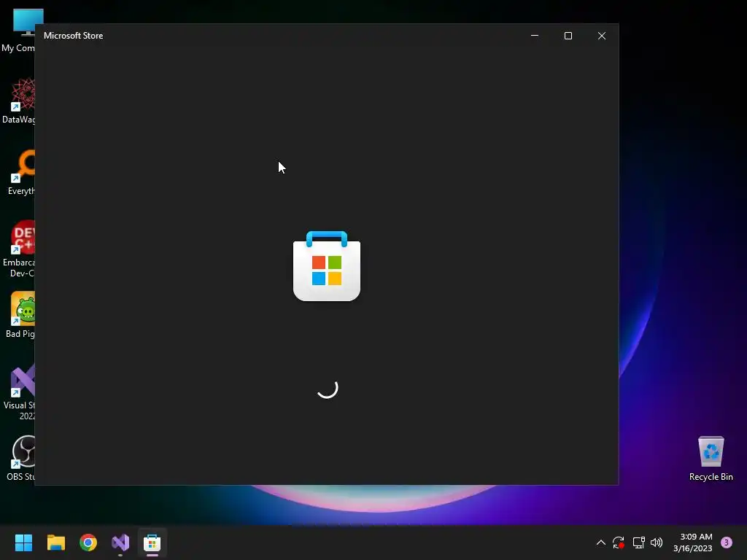
Task: Open the sync status tray icon
Action: 619,542
